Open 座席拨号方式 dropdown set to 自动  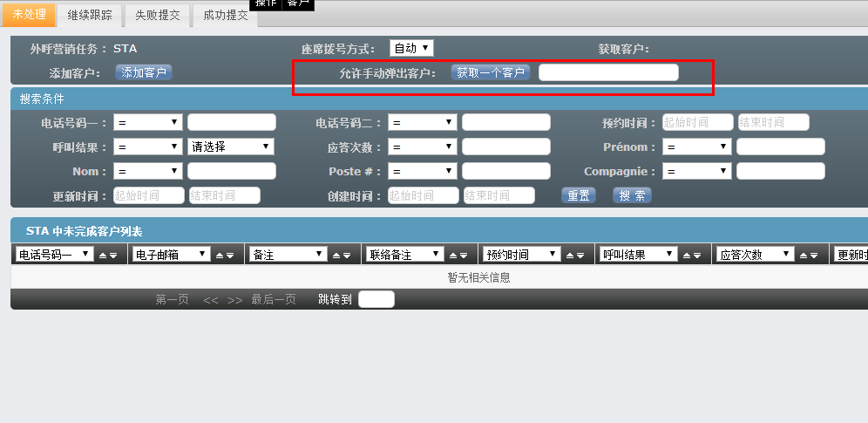(x=411, y=49)
